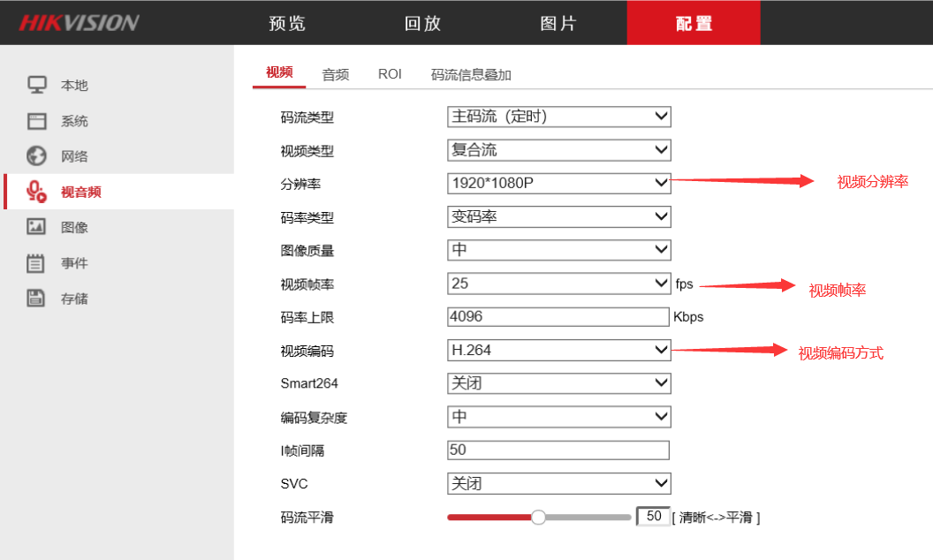Click the 视频帧率 field label
Screen dimensions: 933x560
click(x=307, y=284)
